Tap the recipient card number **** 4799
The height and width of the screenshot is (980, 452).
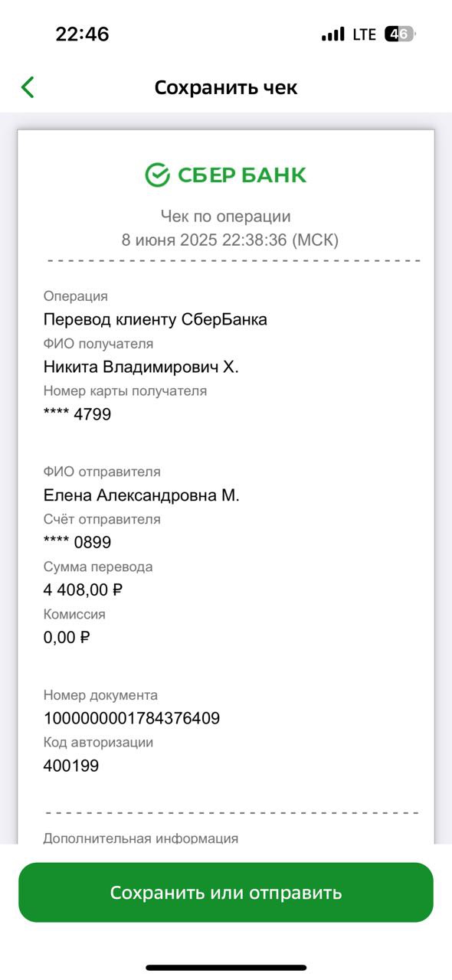coord(77,414)
